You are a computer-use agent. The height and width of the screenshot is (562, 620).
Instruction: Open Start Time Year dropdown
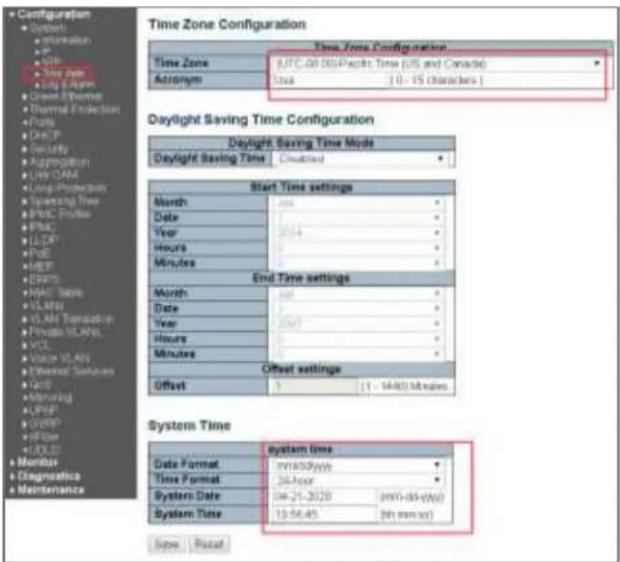click(x=357, y=233)
